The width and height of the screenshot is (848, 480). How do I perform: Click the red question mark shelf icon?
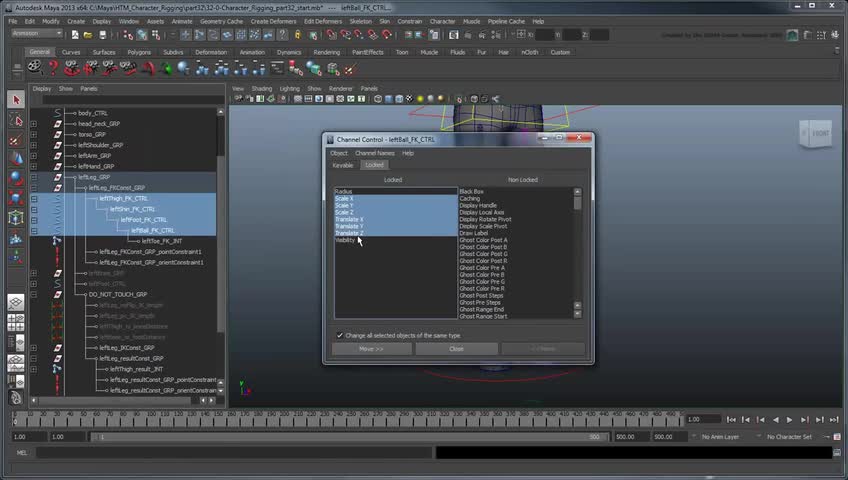(x=53, y=68)
